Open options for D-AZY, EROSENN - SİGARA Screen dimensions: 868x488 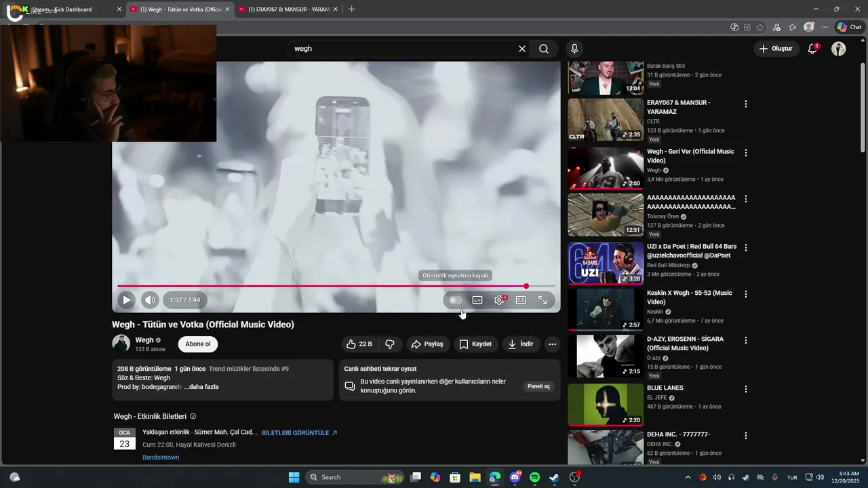(x=746, y=340)
